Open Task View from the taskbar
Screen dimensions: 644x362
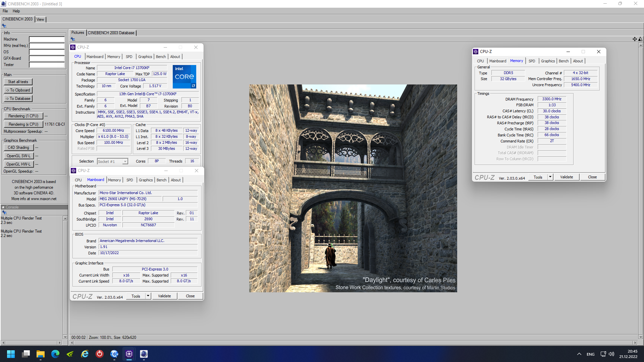point(26,354)
